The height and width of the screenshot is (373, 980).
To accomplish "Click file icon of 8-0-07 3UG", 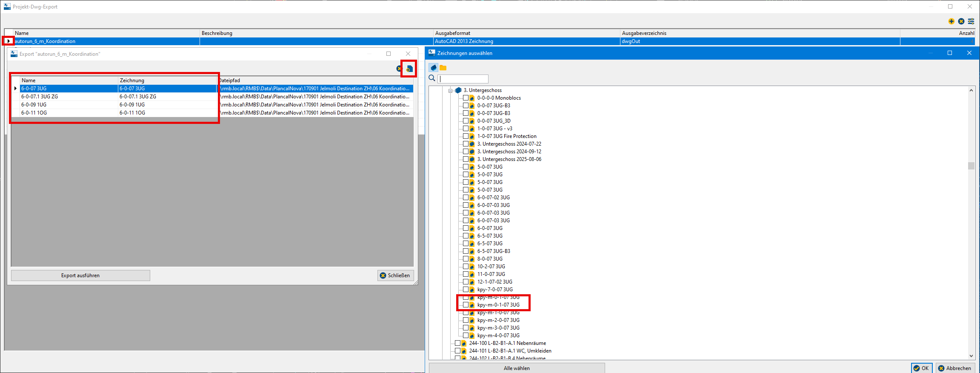I will pyautogui.click(x=472, y=259).
